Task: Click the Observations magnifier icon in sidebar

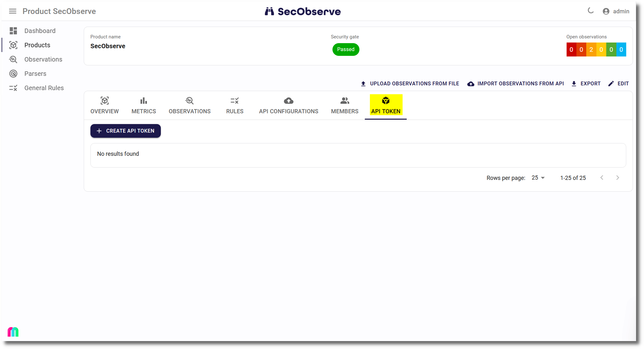Action: pyautogui.click(x=13, y=59)
